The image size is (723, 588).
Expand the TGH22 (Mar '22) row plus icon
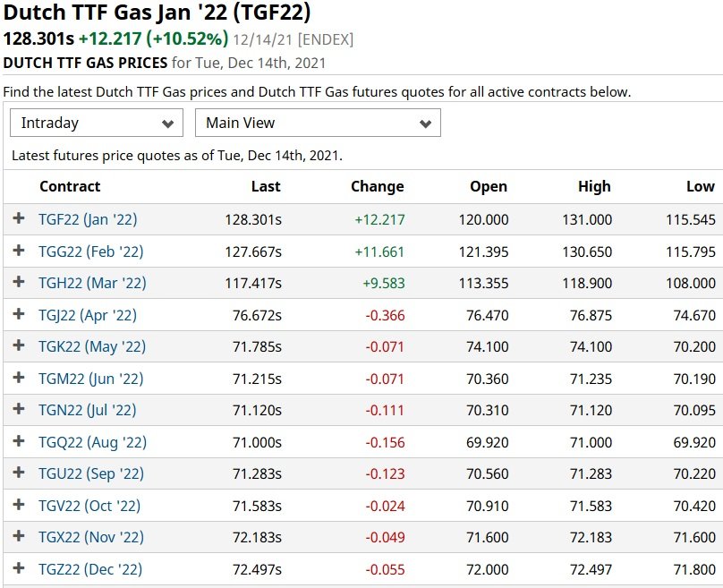tap(19, 282)
